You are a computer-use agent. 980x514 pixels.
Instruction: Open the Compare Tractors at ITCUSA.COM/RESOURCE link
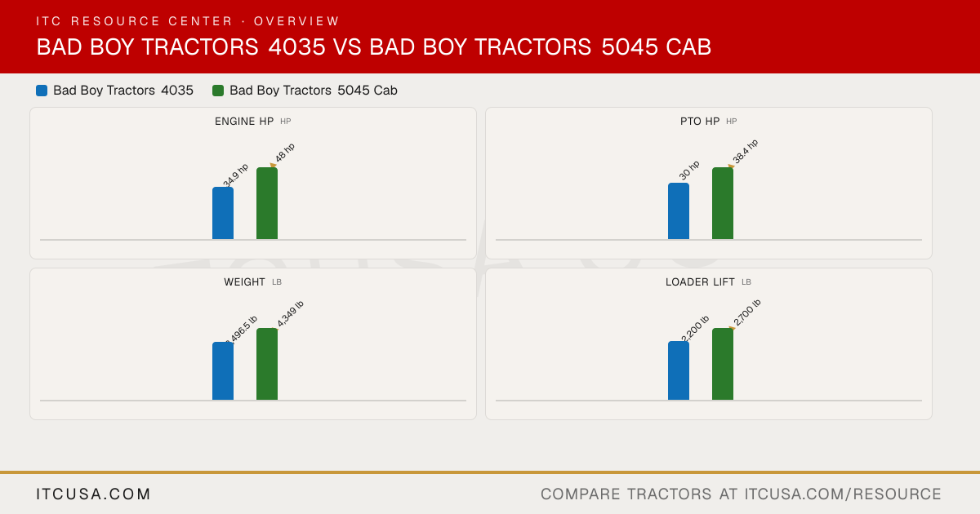click(741, 494)
